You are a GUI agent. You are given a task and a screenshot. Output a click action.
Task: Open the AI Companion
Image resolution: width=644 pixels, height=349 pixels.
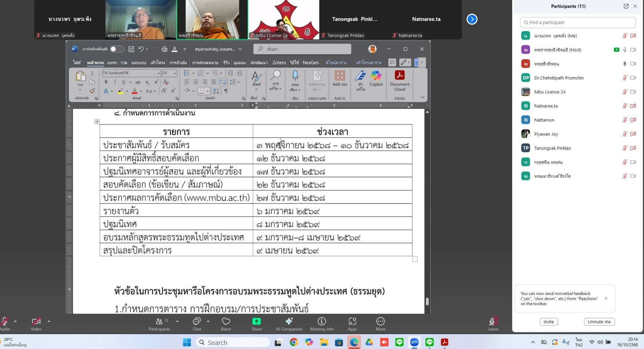point(289,323)
